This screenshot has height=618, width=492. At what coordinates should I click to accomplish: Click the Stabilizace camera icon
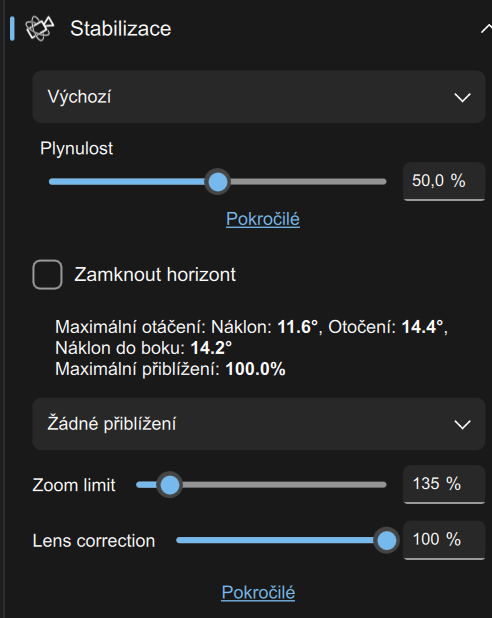click(x=39, y=28)
